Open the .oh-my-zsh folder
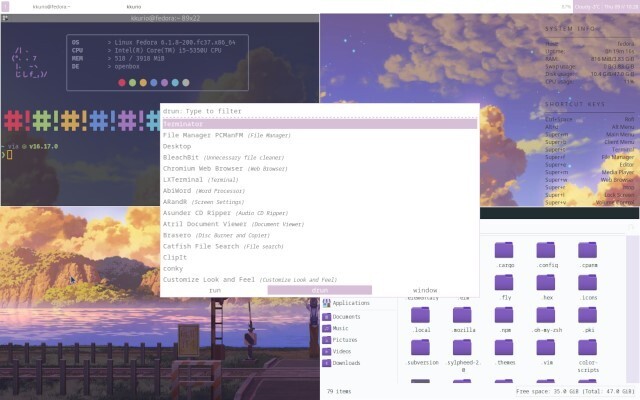This screenshot has width=640, height=400. point(546,315)
